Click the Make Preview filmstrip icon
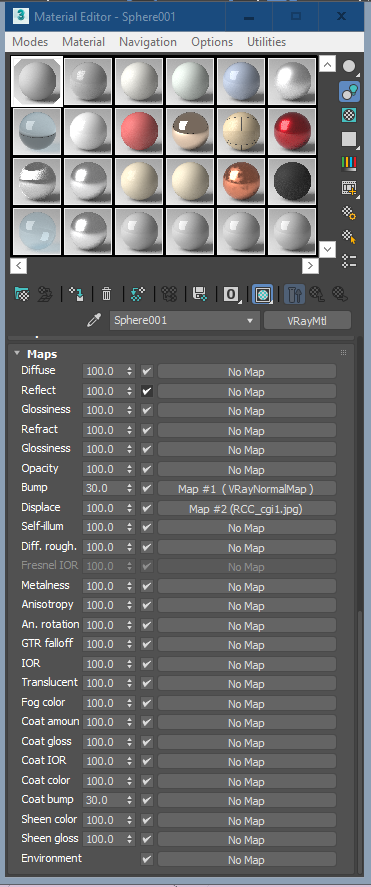The height and width of the screenshot is (887, 371). (x=350, y=187)
